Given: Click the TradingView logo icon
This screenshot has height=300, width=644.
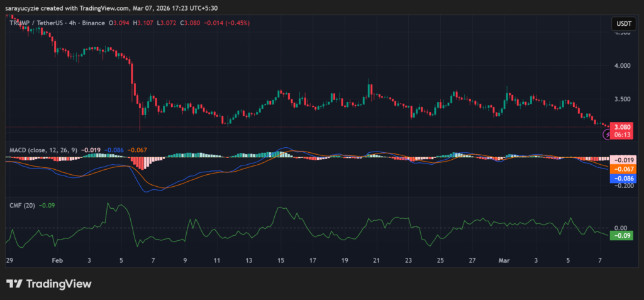Looking at the screenshot, I should click(14, 284).
